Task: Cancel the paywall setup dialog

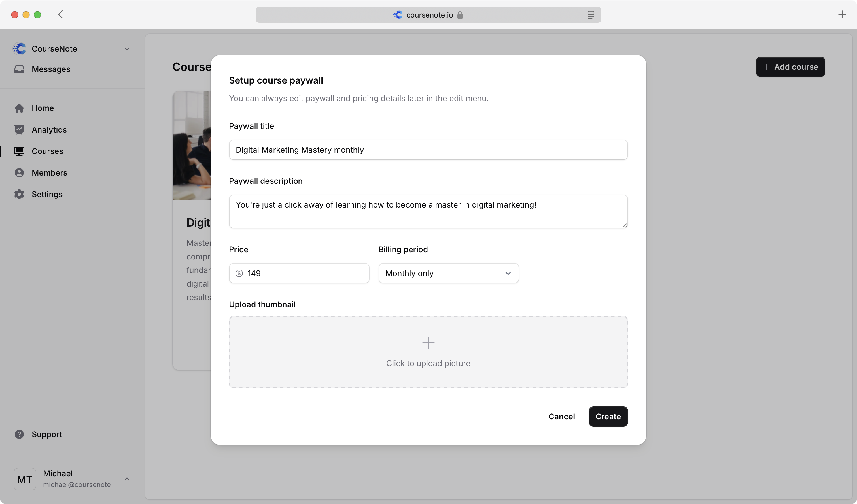Action: point(561,416)
